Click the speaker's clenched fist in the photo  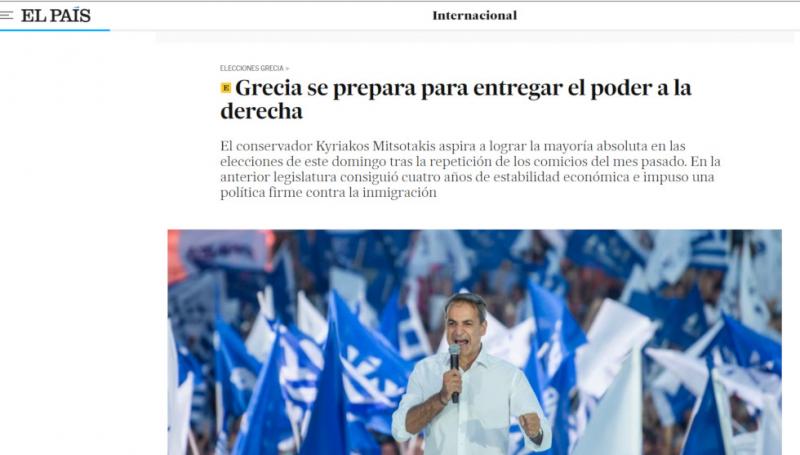530,424
